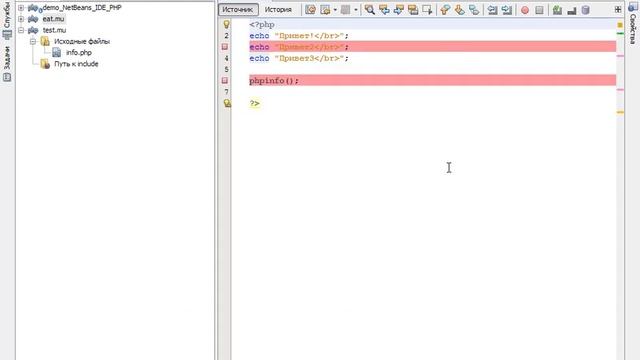The image size is (640, 360).
Task: Start macro recording red circle
Action: (x=525, y=10)
